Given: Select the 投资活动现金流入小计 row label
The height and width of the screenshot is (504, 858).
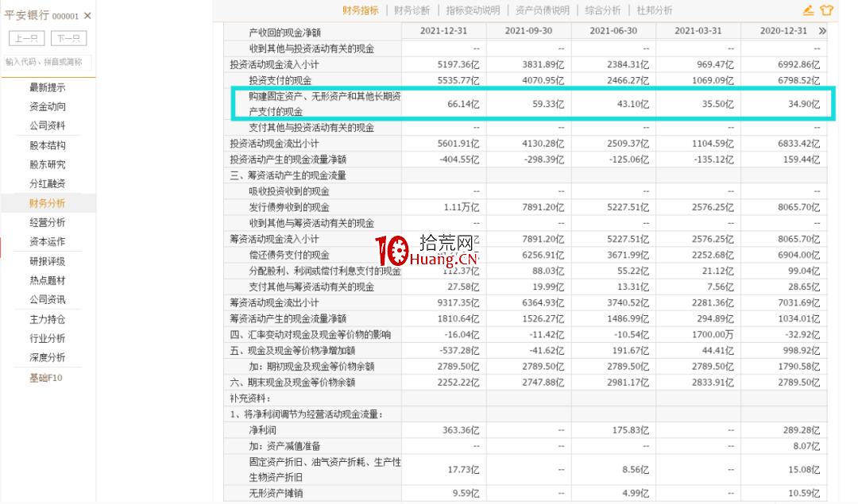Looking at the screenshot, I should [274, 64].
